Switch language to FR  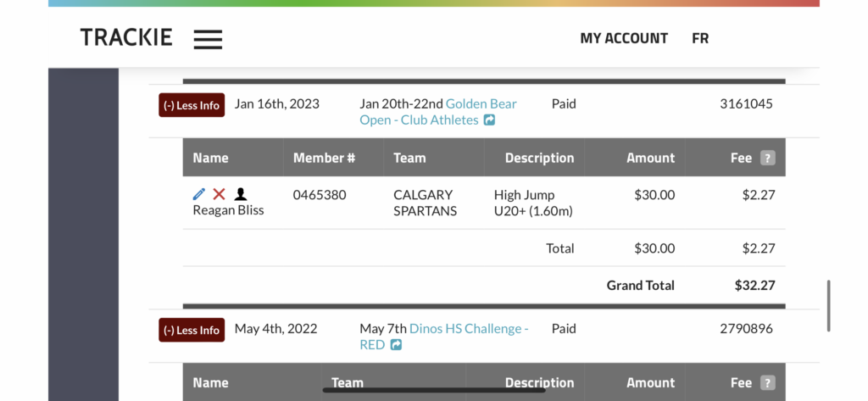point(700,38)
